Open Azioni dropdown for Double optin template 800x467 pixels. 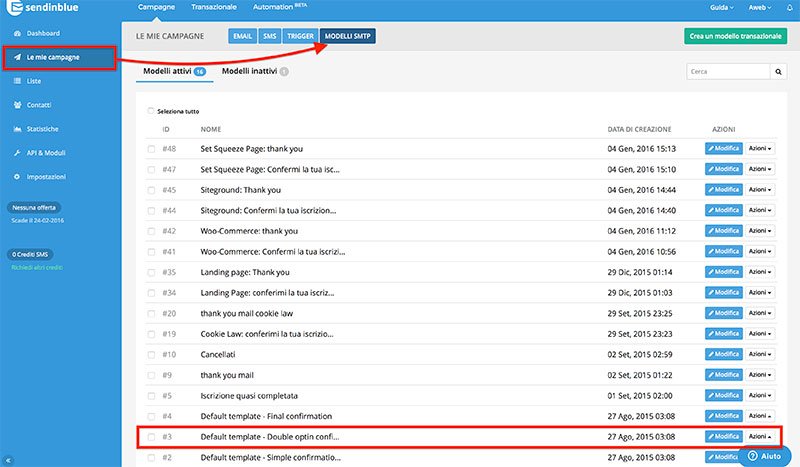point(760,436)
